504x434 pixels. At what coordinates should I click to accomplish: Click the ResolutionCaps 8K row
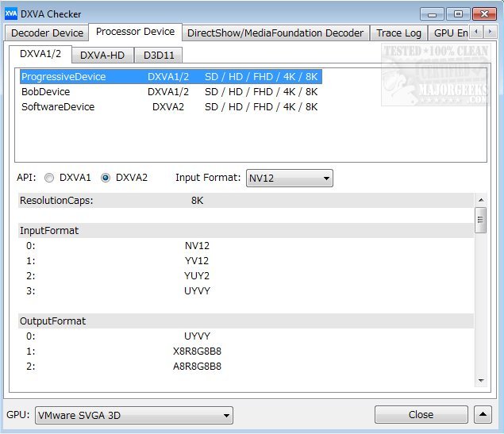[246, 201]
